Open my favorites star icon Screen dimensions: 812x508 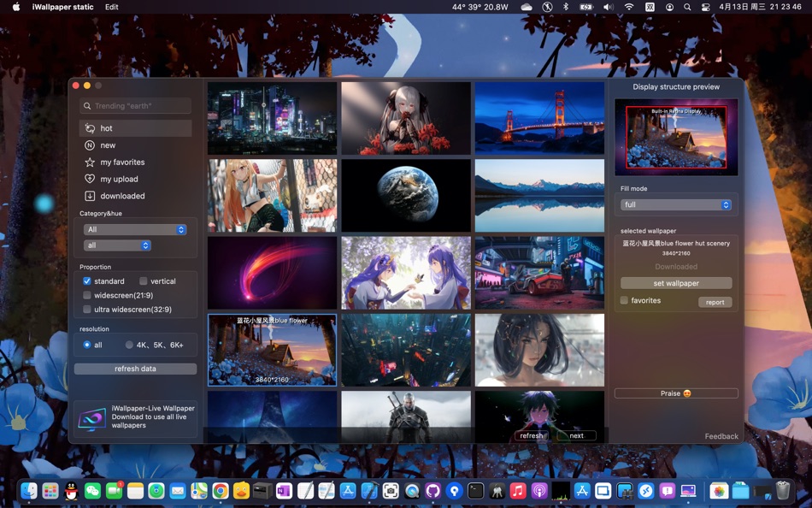tap(90, 162)
